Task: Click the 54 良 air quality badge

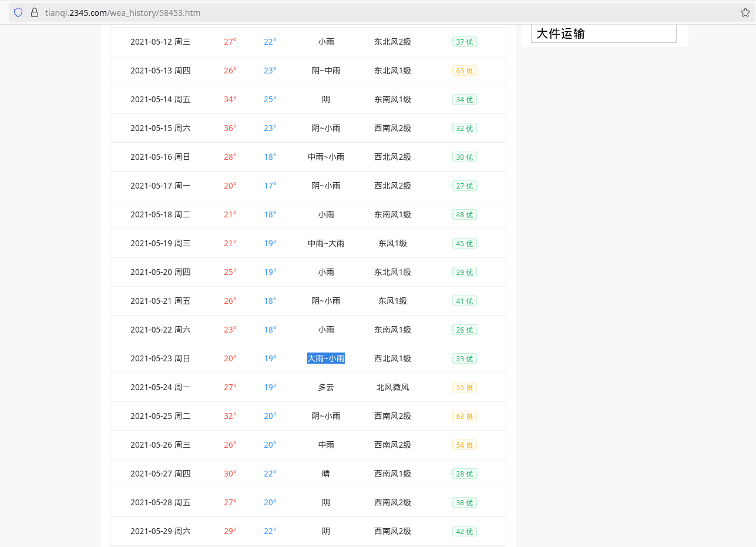Action: (464, 445)
